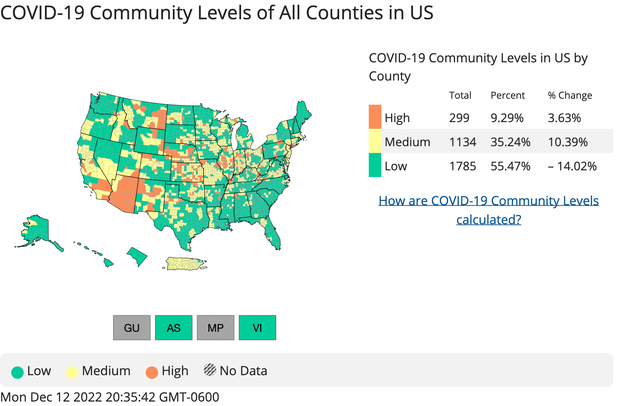Click the orange High swatch in table
The height and width of the screenshot is (406, 640).
click(375, 117)
